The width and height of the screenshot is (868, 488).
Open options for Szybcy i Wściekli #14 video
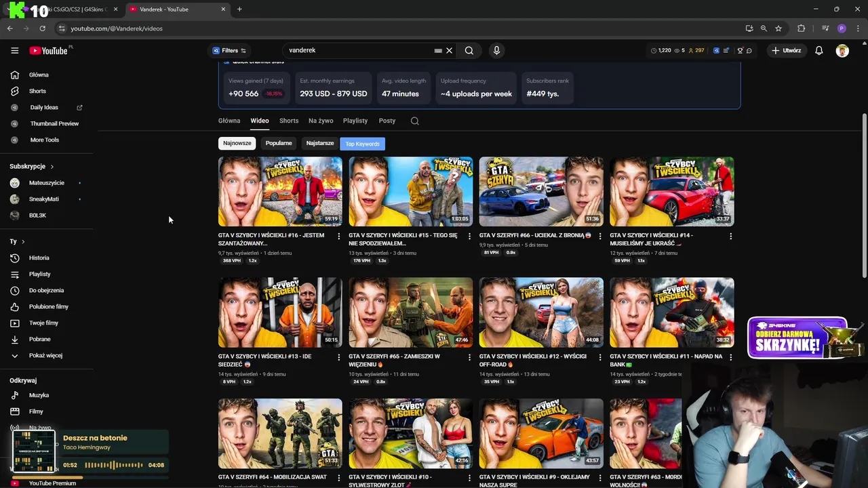coord(730,236)
